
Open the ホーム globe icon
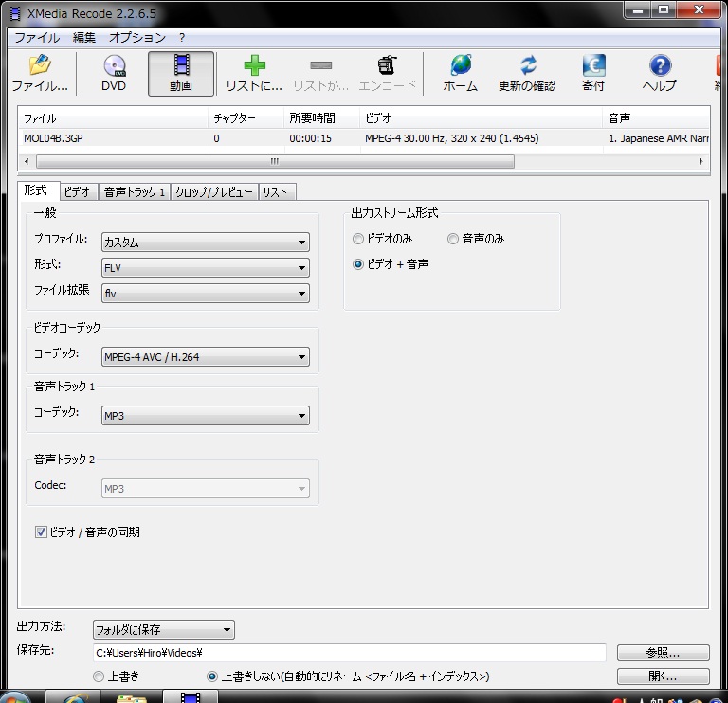point(461,66)
